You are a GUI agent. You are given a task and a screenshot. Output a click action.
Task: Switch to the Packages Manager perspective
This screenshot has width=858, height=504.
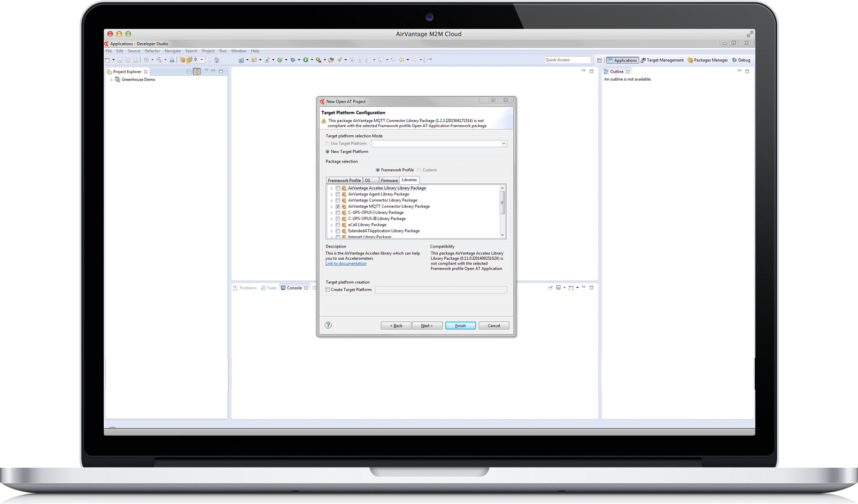click(x=708, y=60)
